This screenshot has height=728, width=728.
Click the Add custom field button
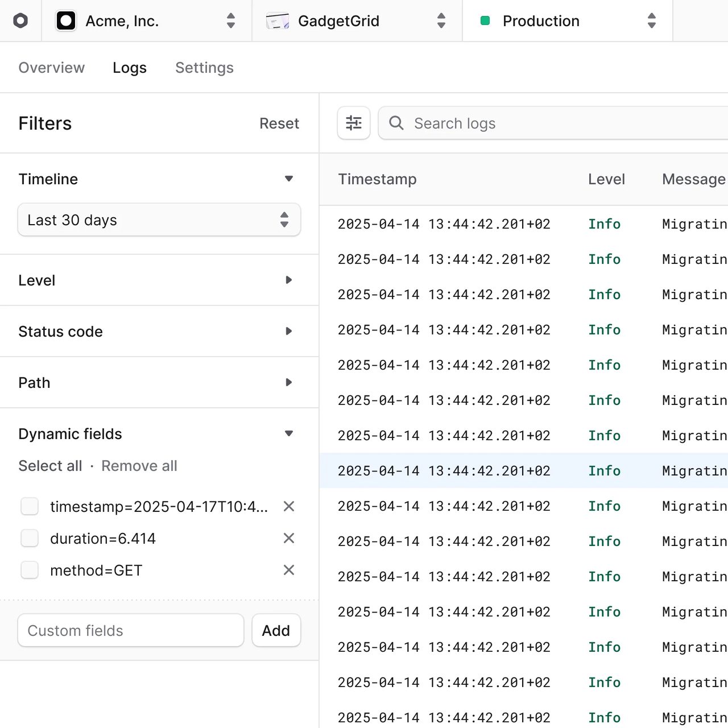click(x=276, y=630)
